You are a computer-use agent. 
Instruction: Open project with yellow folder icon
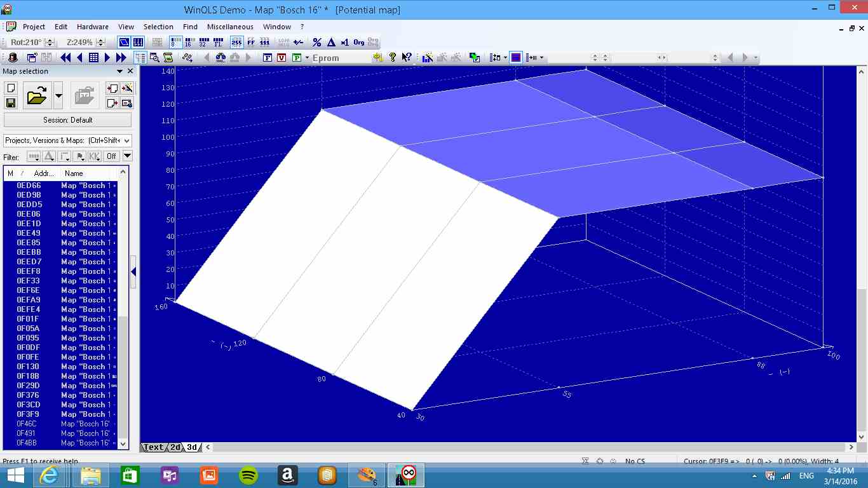[37, 97]
